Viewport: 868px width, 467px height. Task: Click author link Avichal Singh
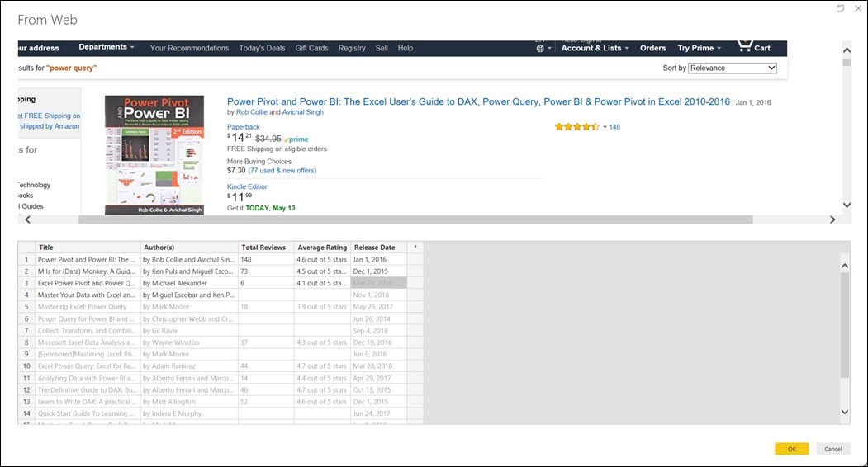(x=303, y=112)
